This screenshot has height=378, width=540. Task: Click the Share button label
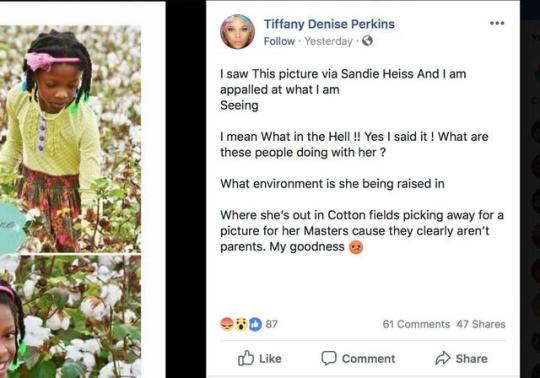tap(471, 359)
